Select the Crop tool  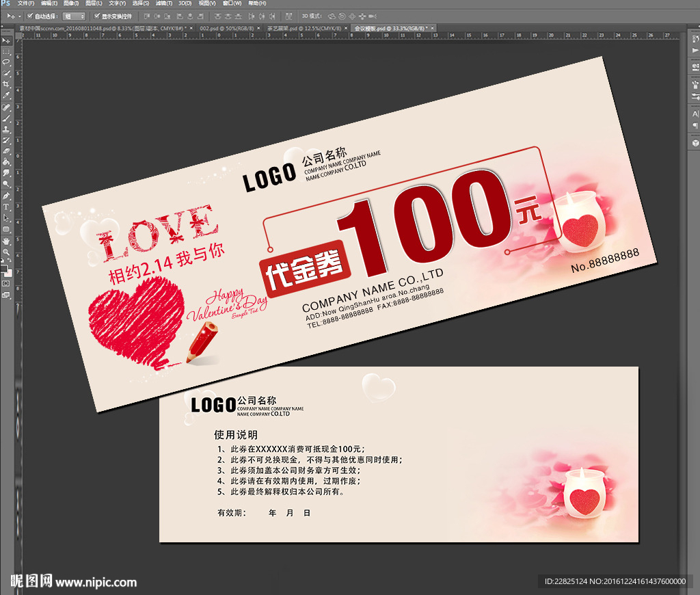(x=6, y=83)
